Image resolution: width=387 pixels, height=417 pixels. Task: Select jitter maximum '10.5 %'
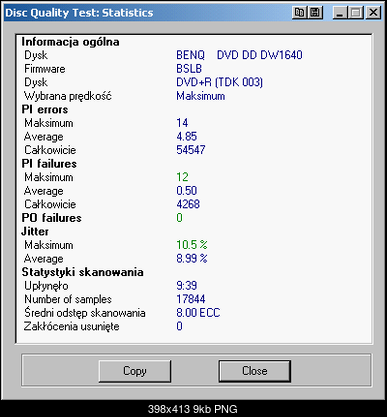[192, 245]
